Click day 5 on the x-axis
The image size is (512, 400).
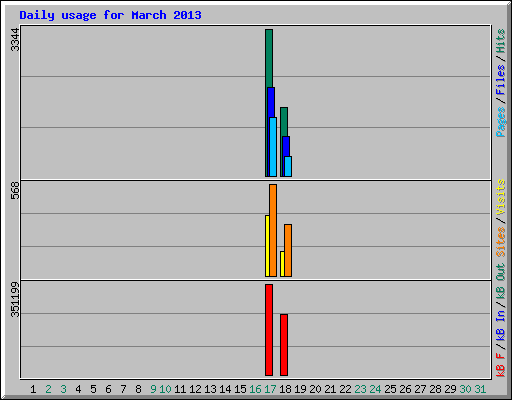(x=93, y=389)
